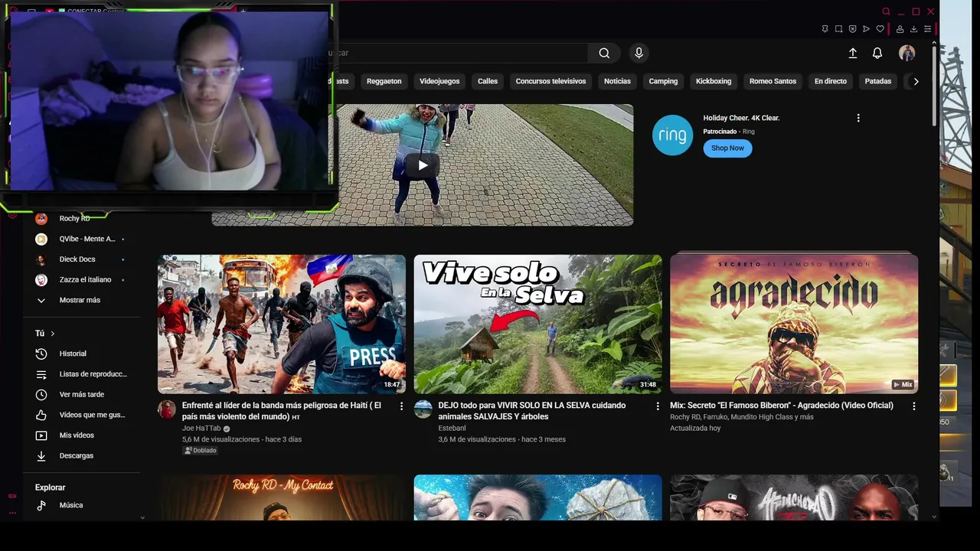Open the agradecido mix thumbnail
Viewport: 980px width, 551px height.
[794, 324]
